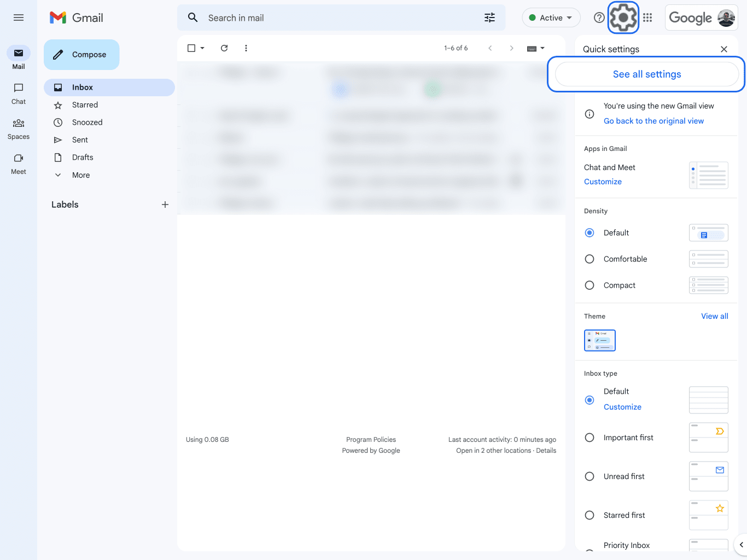The image size is (747, 560).
Task: Open advanced search filter options
Action: tap(489, 17)
